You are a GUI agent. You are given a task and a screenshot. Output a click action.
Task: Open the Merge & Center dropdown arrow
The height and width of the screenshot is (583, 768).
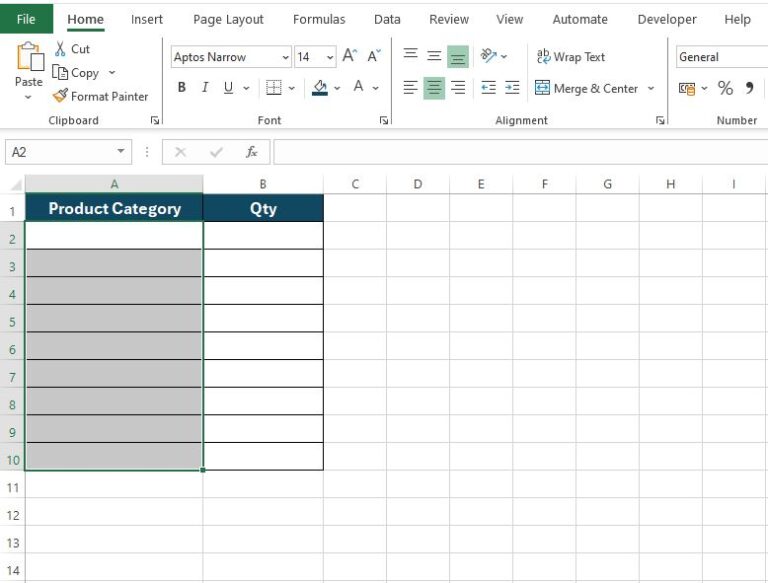point(651,88)
